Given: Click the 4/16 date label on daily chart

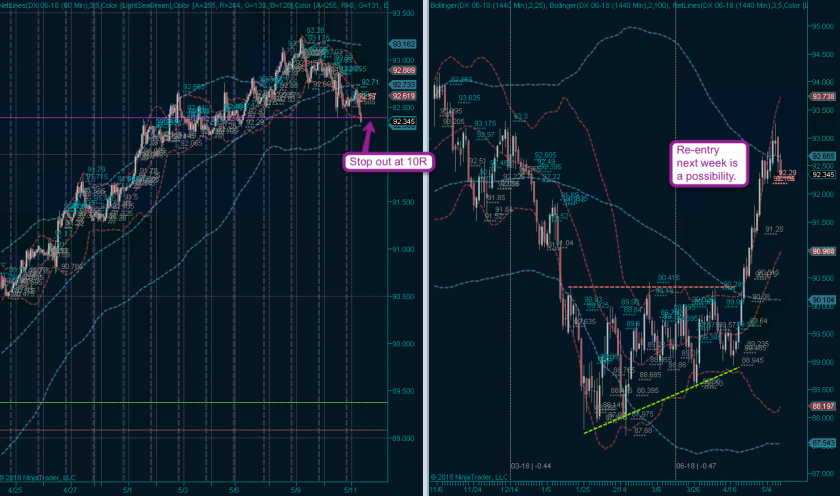Looking at the screenshot, I should coord(730,490).
